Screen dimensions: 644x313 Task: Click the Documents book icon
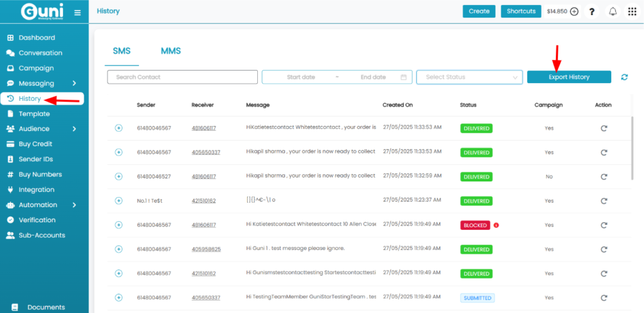pos(15,307)
